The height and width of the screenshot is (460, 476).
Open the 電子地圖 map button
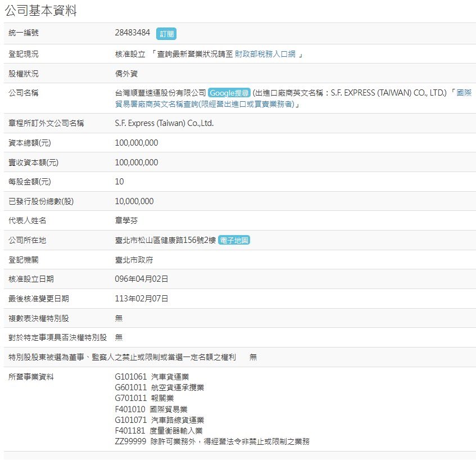pos(234,240)
